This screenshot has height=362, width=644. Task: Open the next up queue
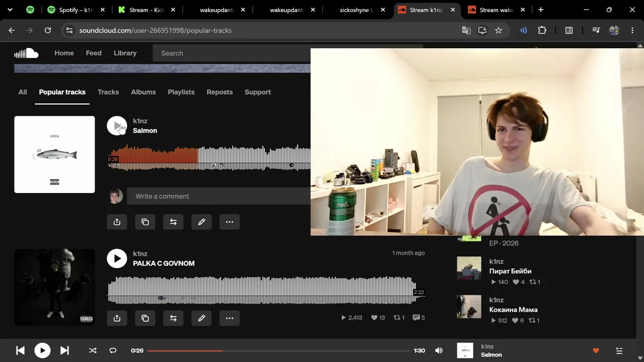(619, 350)
